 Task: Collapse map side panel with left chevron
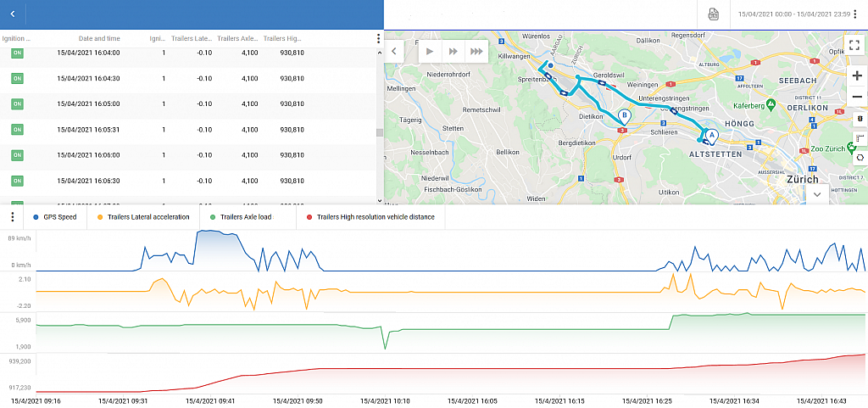tap(394, 52)
